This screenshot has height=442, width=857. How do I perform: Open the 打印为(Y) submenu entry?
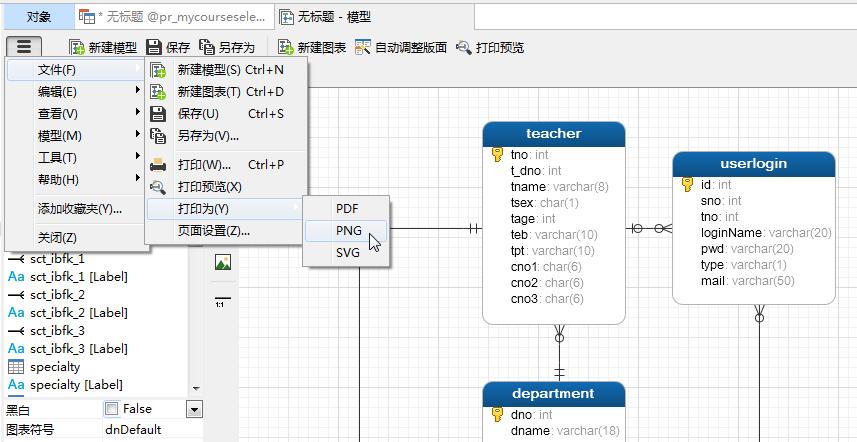point(226,209)
